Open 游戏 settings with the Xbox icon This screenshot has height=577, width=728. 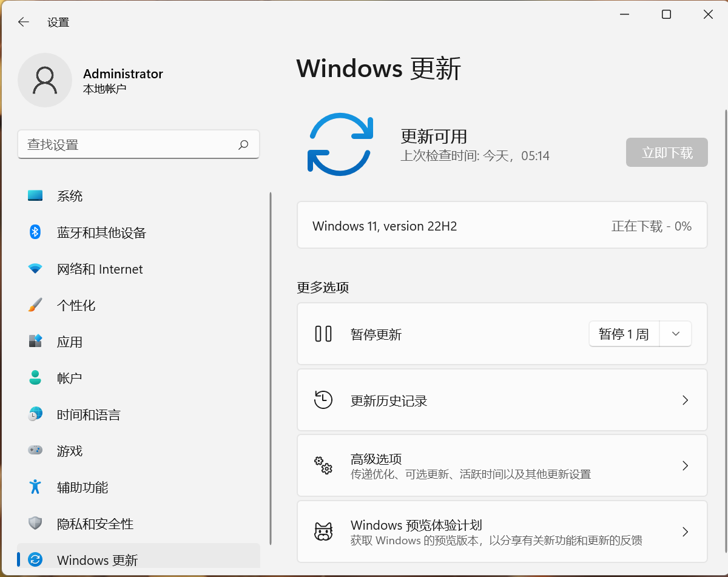click(36, 450)
